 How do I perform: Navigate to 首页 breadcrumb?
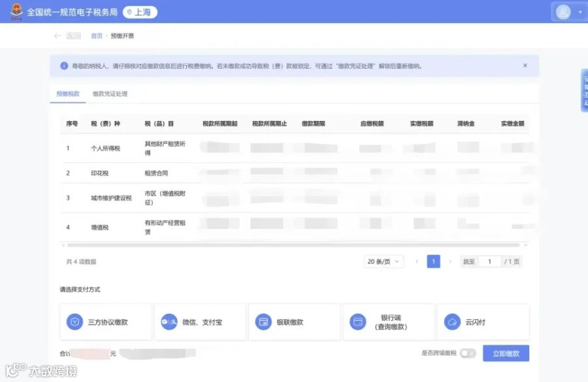97,36
